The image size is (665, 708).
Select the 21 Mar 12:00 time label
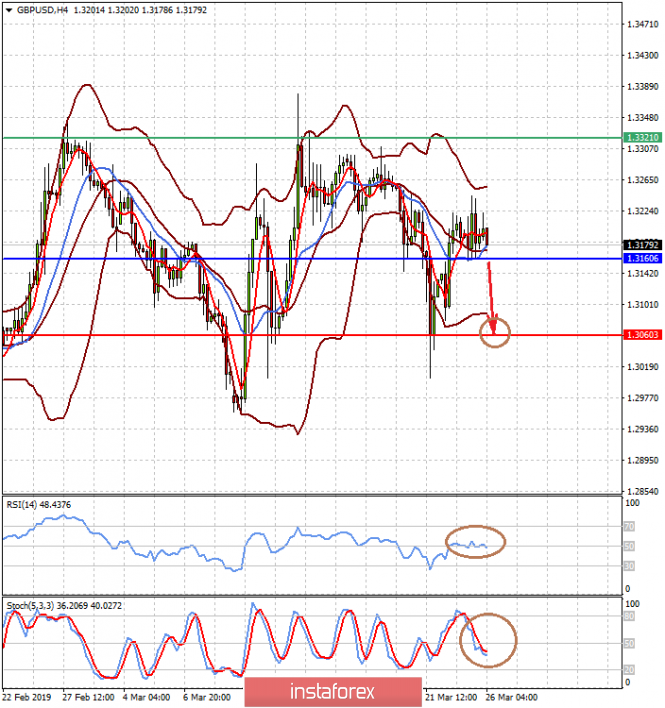(x=451, y=697)
